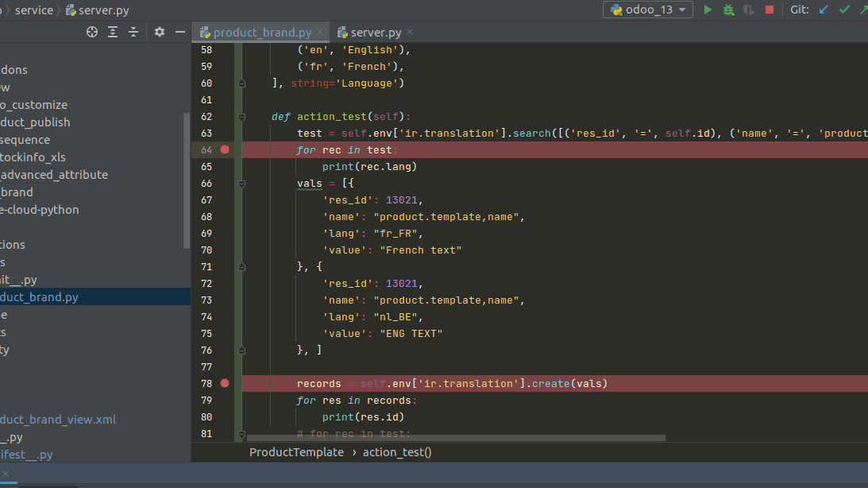
Task: Select the dons folder in project tree
Action: click(x=14, y=70)
